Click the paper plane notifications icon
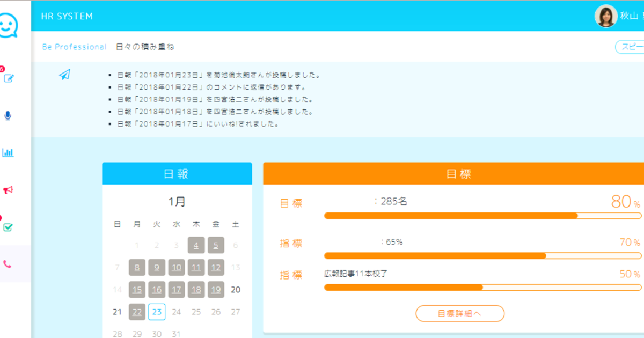The height and width of the screenshot is (338, 644). point(65,75)
